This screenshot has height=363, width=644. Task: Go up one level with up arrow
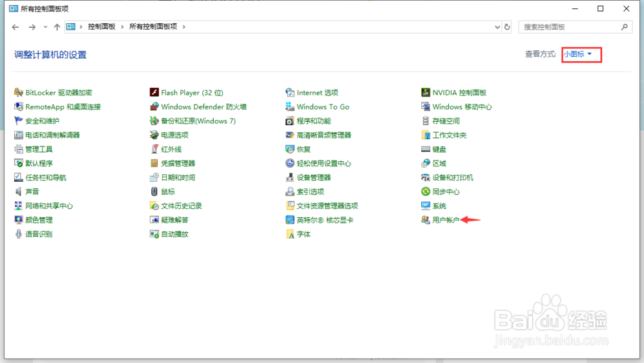(57, 26)
